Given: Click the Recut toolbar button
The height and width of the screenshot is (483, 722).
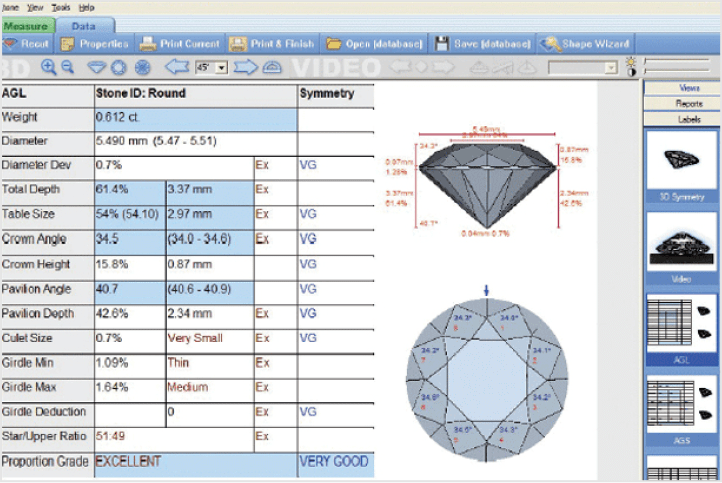Looking at the screenshot, I should [28, 44].
